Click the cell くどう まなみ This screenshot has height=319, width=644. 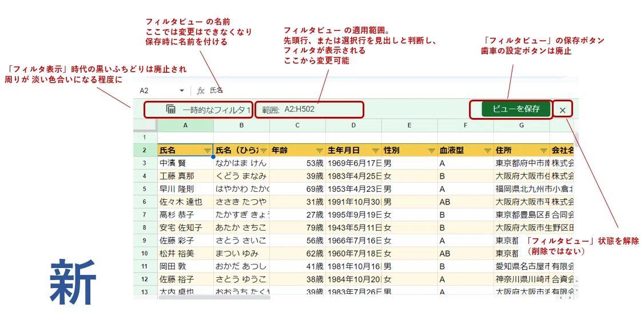[x=241, y=176]
